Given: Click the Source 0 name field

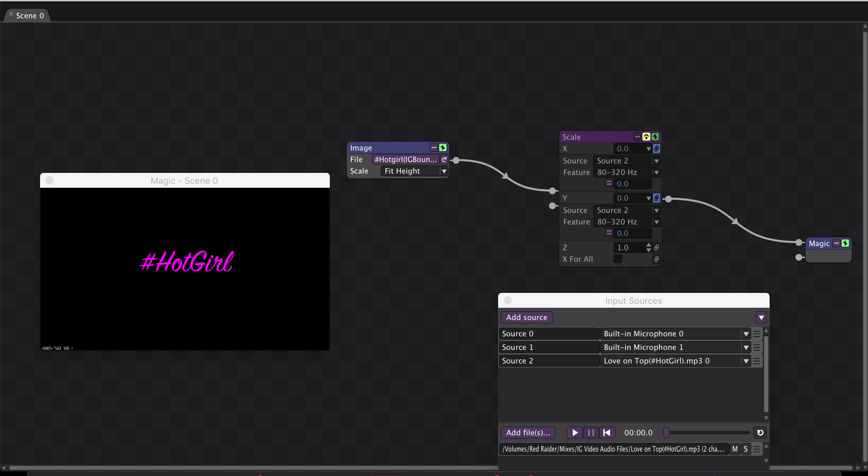Looking at the screenshot, I should click(549, 334).
